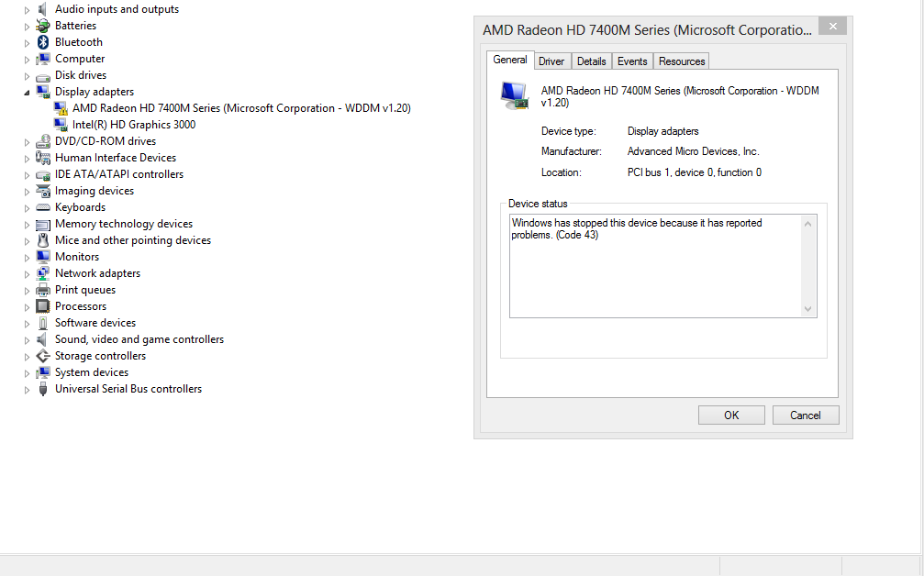Click the Cancel button
Screen dimensions: 924x576
[x=806, y=415]
